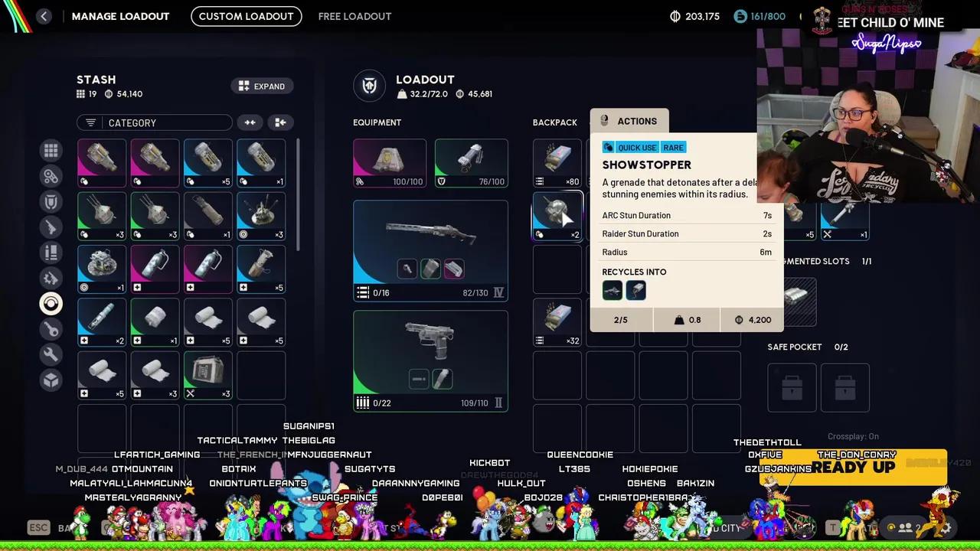Viewport: 980px width, 551px height.
Task: Filter stash by keys category
Action: [x=51, y=329]
